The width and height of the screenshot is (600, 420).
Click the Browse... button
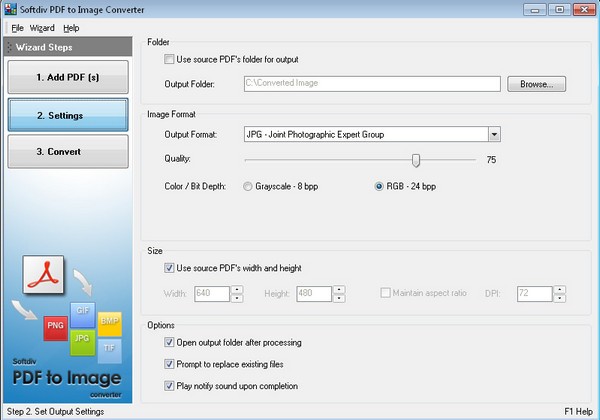(536, 84)
